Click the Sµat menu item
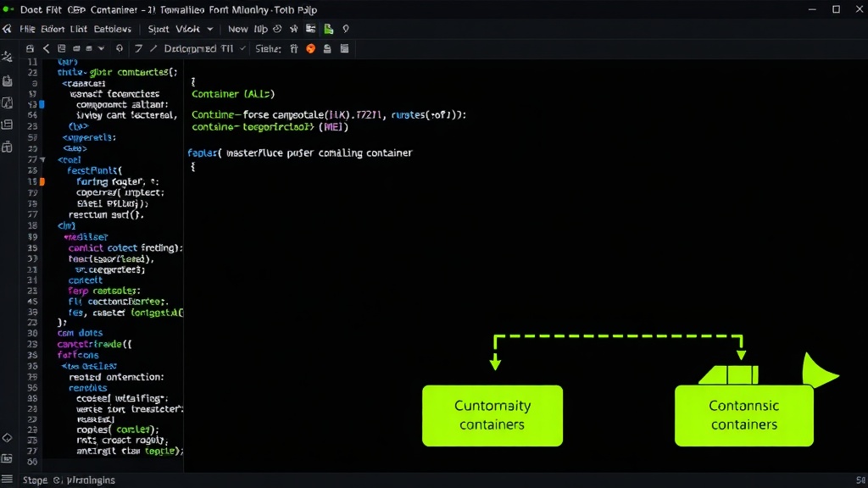The height and width of the screenshot is (488, 868). tap(159, 29)
